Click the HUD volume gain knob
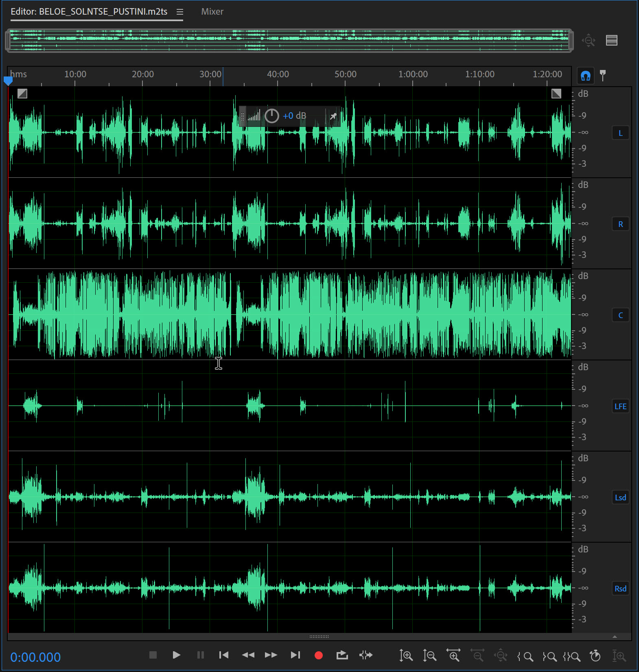Viewport: 639px width, 672px height. click(271, 116)
